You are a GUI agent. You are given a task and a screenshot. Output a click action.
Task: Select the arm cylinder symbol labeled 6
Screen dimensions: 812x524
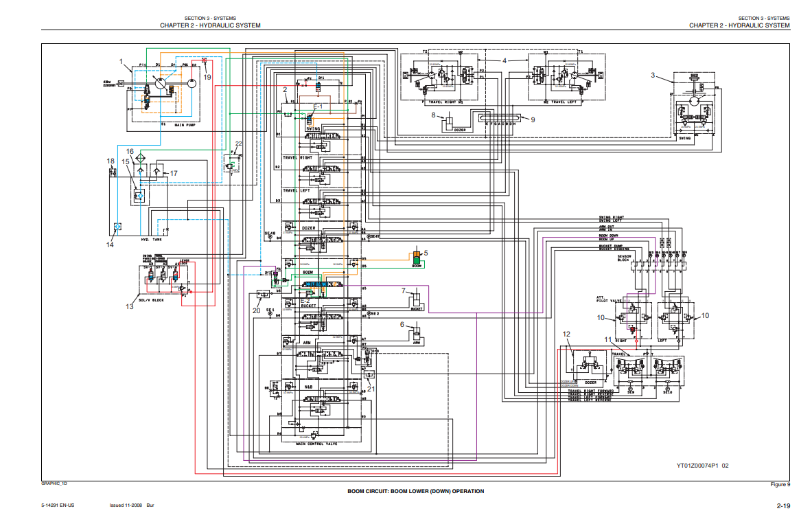[x=416, y=334]
